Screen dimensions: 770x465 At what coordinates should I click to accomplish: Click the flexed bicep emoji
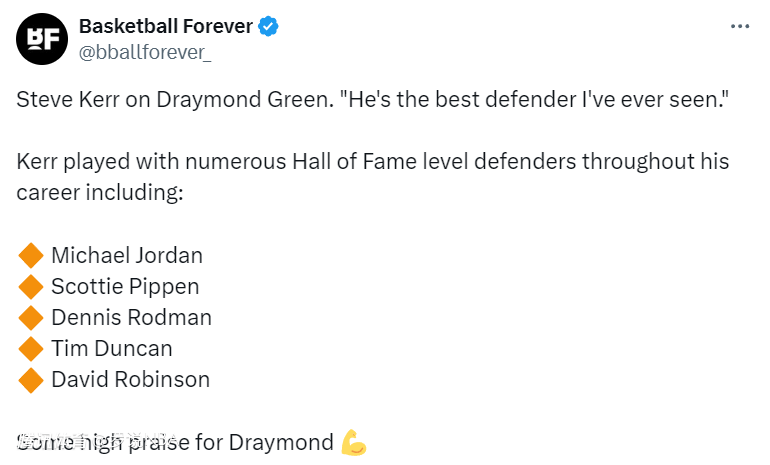[354, 442]
